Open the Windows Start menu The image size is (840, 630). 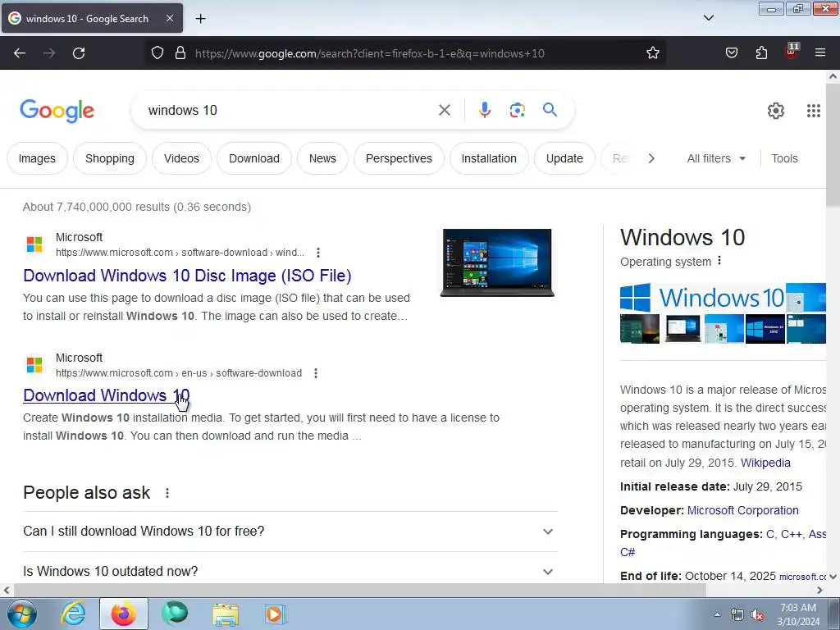tap(21, 614)
